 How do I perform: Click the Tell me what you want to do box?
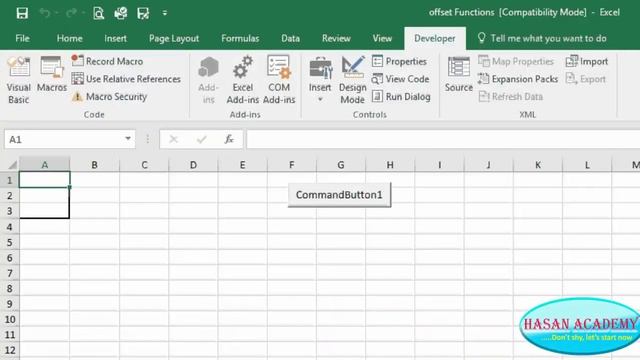coord(542,38)
